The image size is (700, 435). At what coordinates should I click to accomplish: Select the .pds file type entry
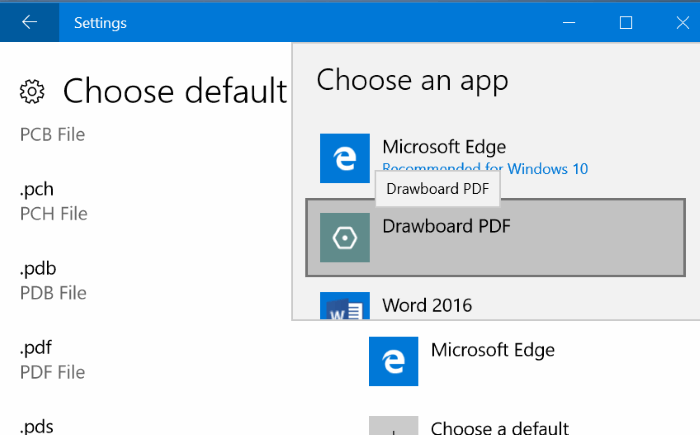(37, 426)
